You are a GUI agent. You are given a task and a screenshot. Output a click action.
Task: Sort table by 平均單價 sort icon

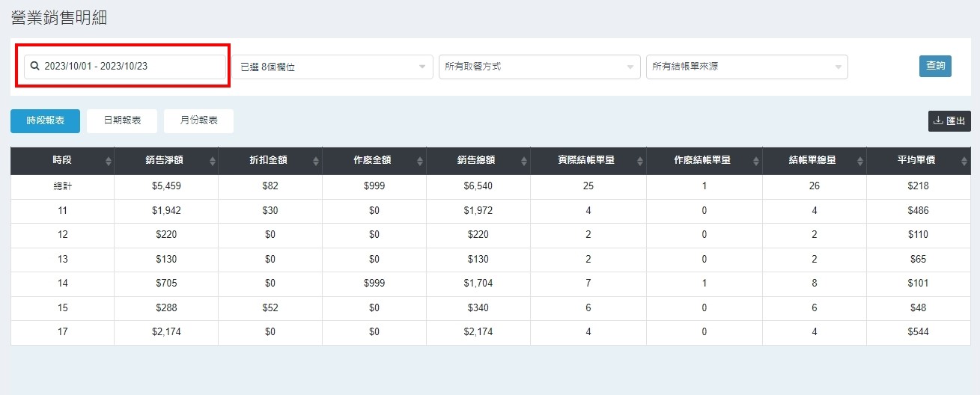(964, 161)
